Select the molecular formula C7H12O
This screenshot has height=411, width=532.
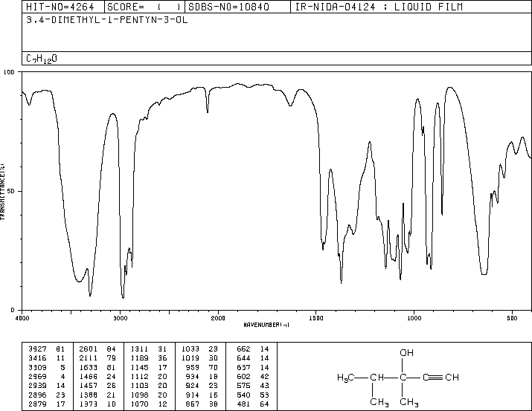(42, 59)
